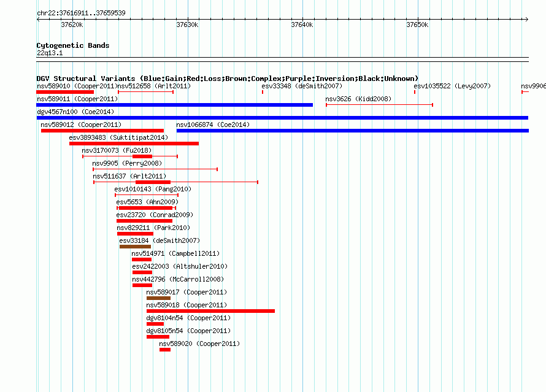Click nsv589020 (Cooper2011) variant label
This screenshot has width=546, height=392.
pyautogui.click(x=199, y=344)
